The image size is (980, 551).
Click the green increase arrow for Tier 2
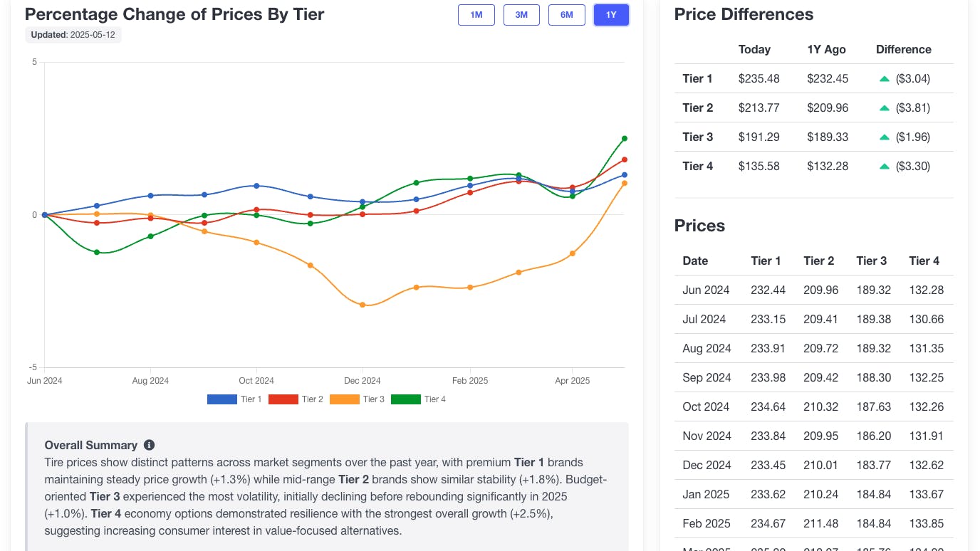click(x=885, y=107)
